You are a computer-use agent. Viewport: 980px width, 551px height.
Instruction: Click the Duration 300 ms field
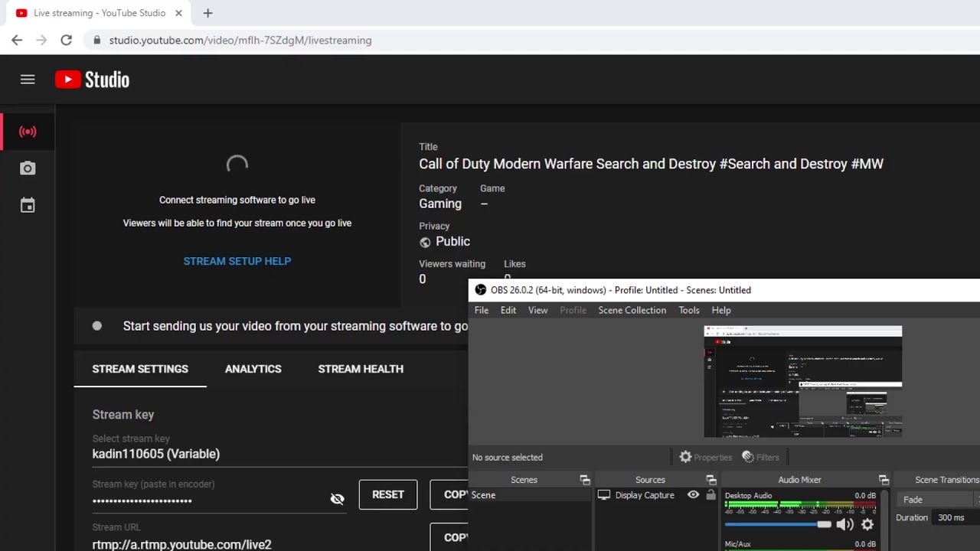(x=956, y=517)
